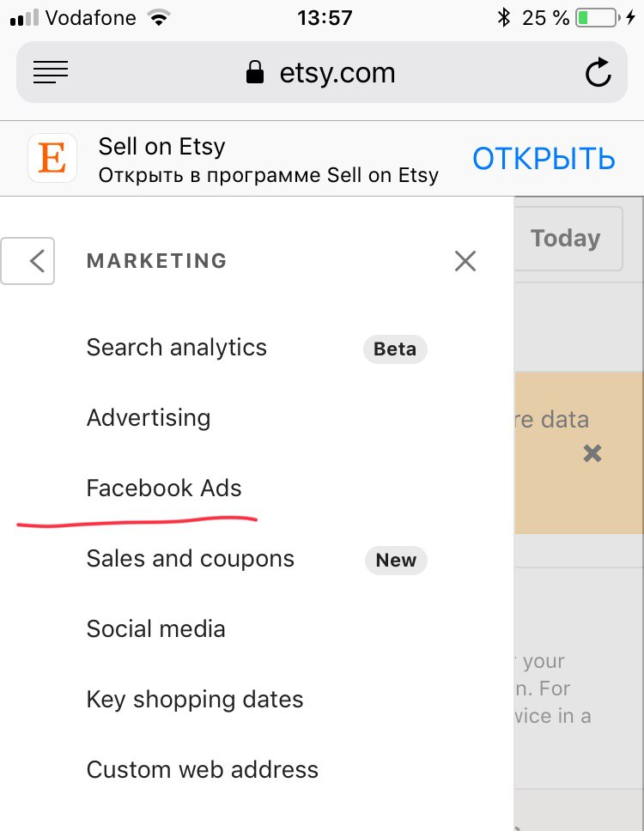This screenshot has height=831, width=644.
Task: Tap the New badge
Action: (x=396, y=561)
